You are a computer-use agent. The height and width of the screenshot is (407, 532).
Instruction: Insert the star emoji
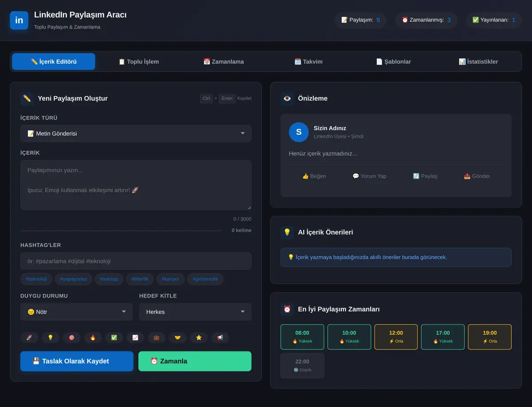(x=199, y=337)
